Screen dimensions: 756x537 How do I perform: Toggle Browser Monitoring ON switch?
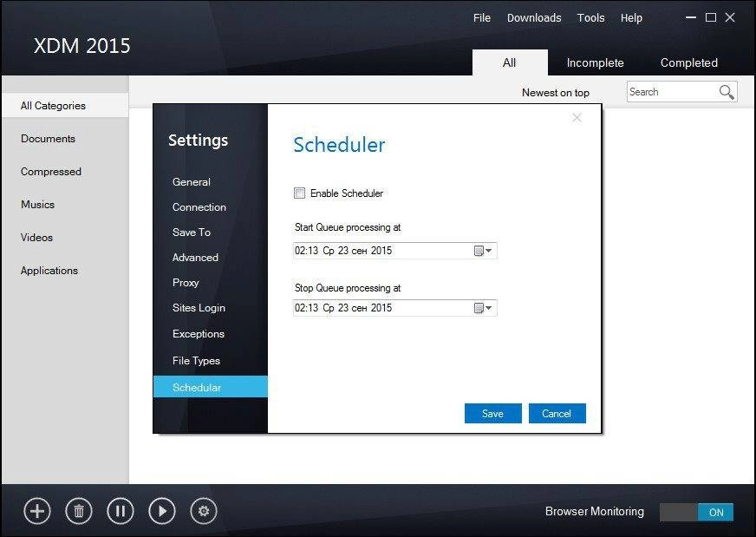pyautogui.click(x=696, y=512)
